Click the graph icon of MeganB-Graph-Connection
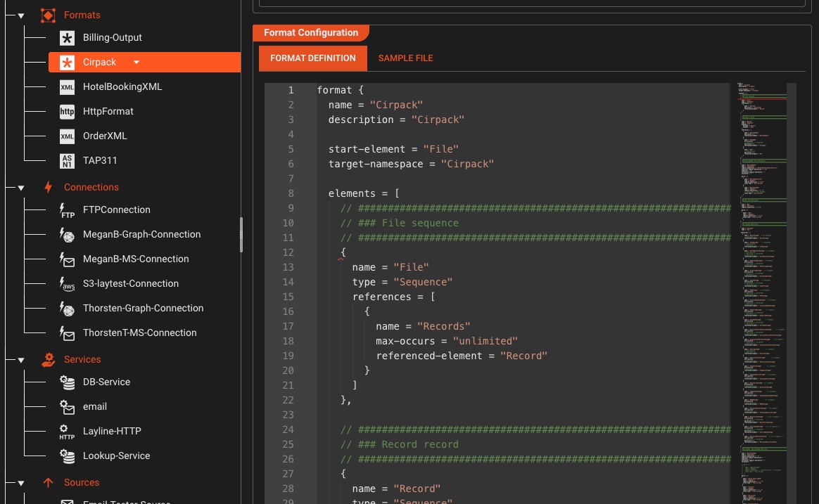Image resolution: width=819 pixels, height=504 pixels. pyautogui.click(x=67, y=234)
